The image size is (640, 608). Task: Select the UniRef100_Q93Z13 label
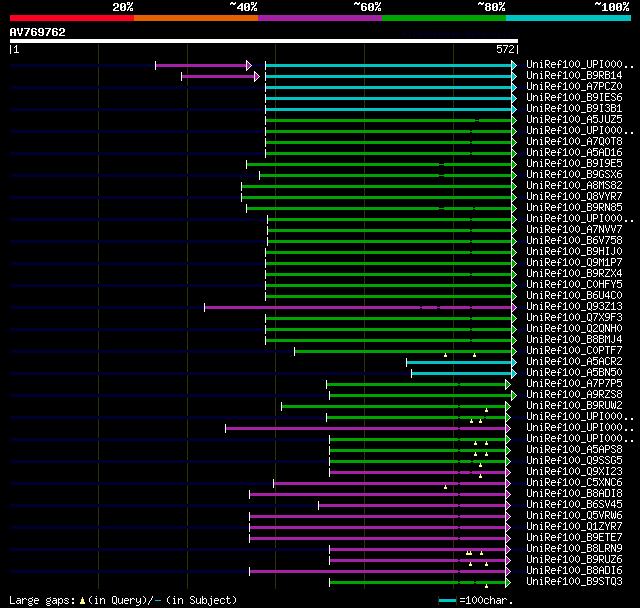(x=574, y=307)
